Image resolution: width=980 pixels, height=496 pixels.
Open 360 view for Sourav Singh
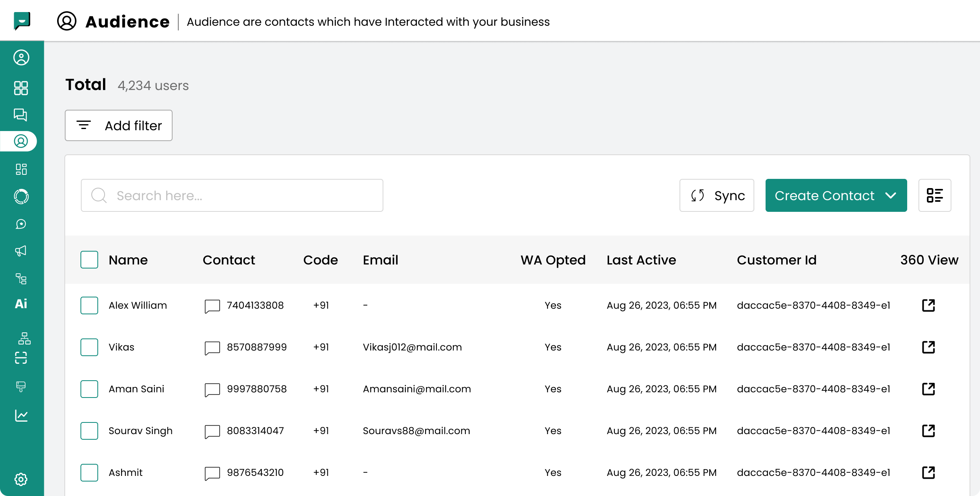pos(928,431)
